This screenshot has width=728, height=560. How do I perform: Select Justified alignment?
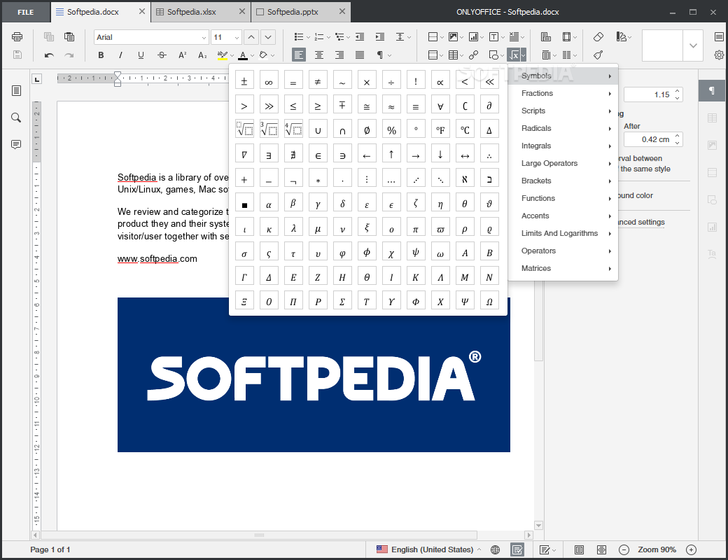coord(360,55)
